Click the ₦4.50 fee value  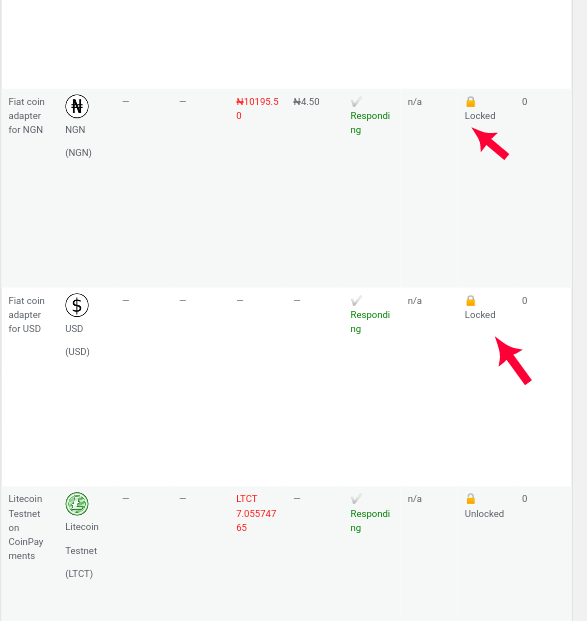coord(306,102)
